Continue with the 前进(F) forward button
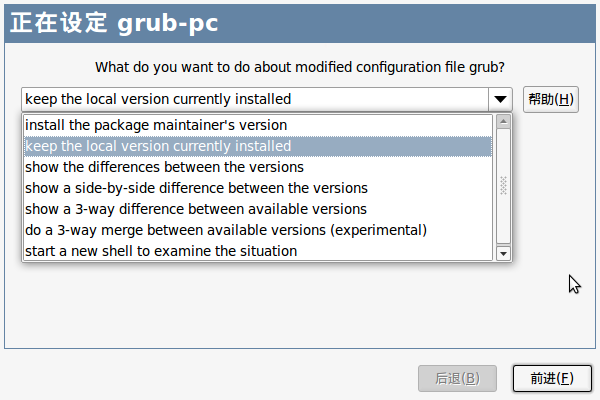600x400 pixels. click(552, 379)
